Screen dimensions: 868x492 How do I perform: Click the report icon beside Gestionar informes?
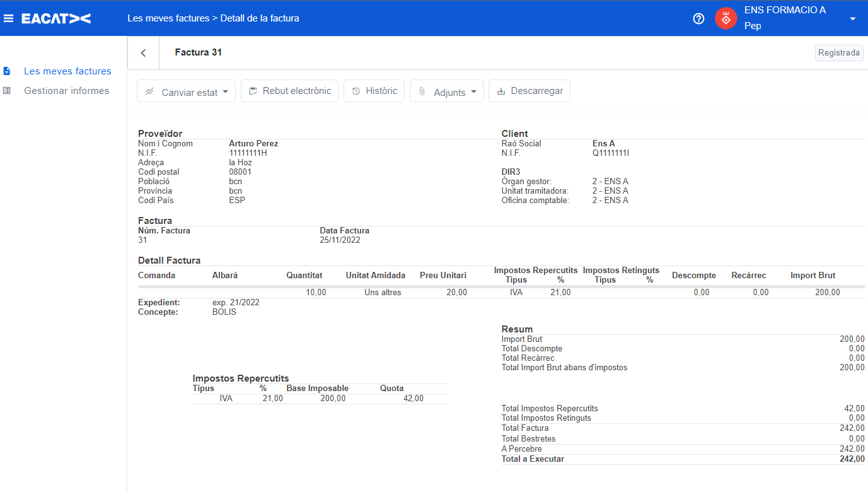pos(7,91)
